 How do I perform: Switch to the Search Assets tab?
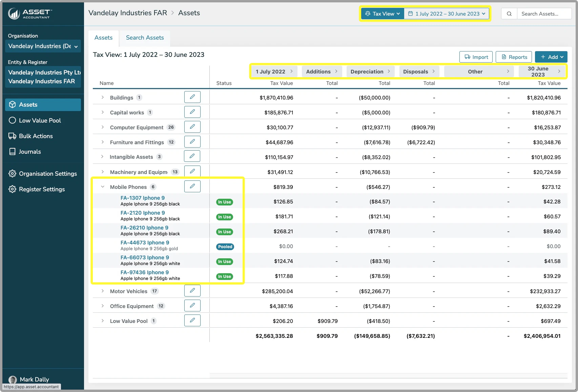tap(144, 38)
